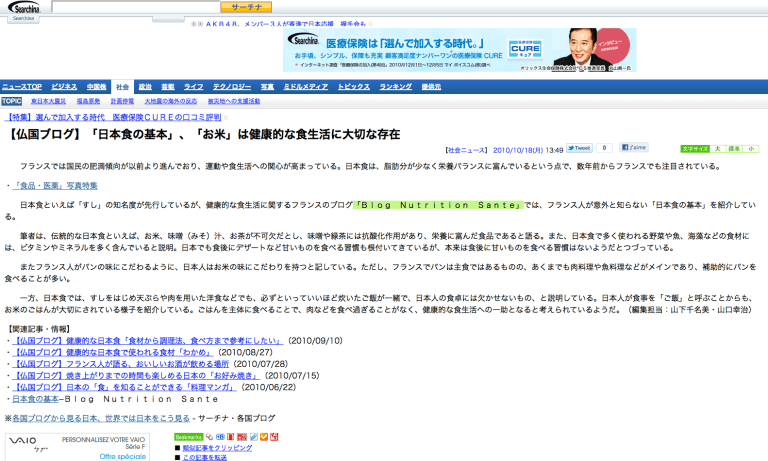
Task: Click the grey-red bookmark service icon
Action: tap(242, 437)
